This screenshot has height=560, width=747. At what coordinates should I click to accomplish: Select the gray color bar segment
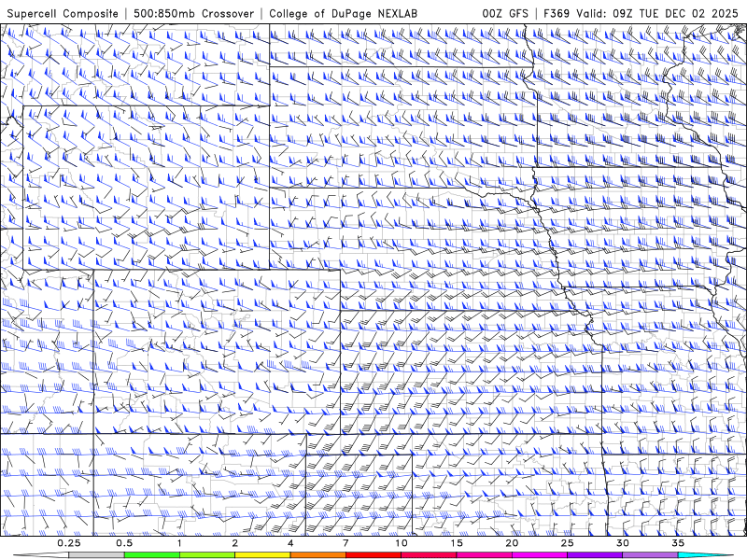click(96, 555)
